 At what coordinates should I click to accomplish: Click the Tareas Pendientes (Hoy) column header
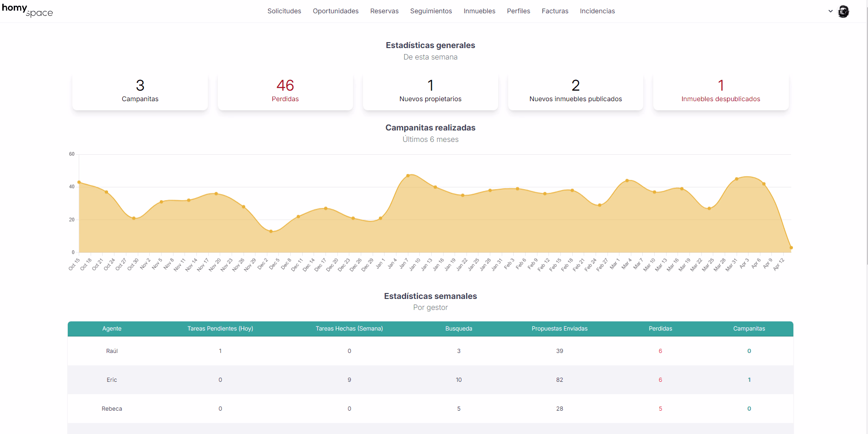click(220, 329)
